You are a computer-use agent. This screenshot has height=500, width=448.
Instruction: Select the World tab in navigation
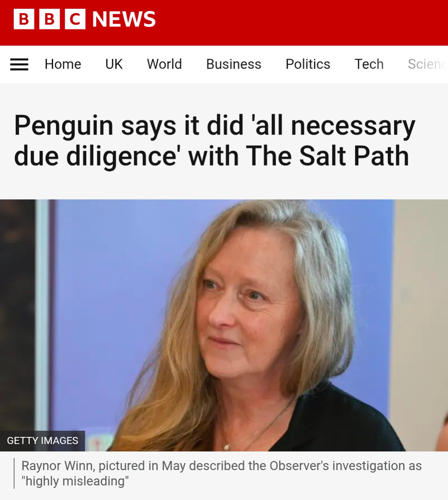[164, 64]
